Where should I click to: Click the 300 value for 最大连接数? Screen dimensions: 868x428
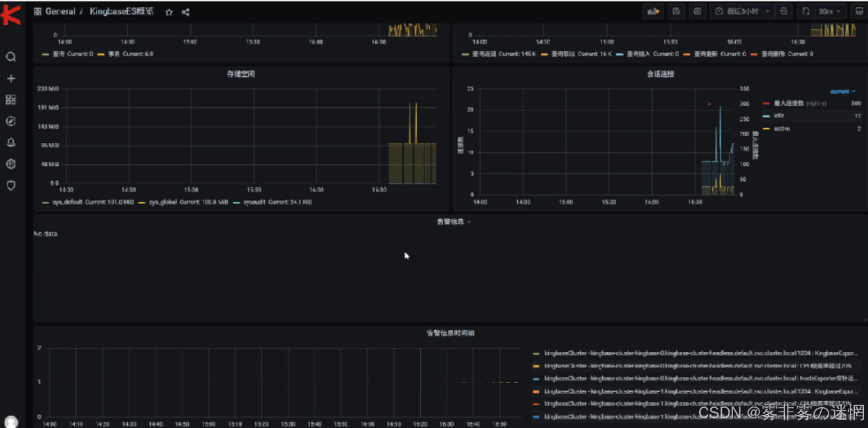point(856,103)
